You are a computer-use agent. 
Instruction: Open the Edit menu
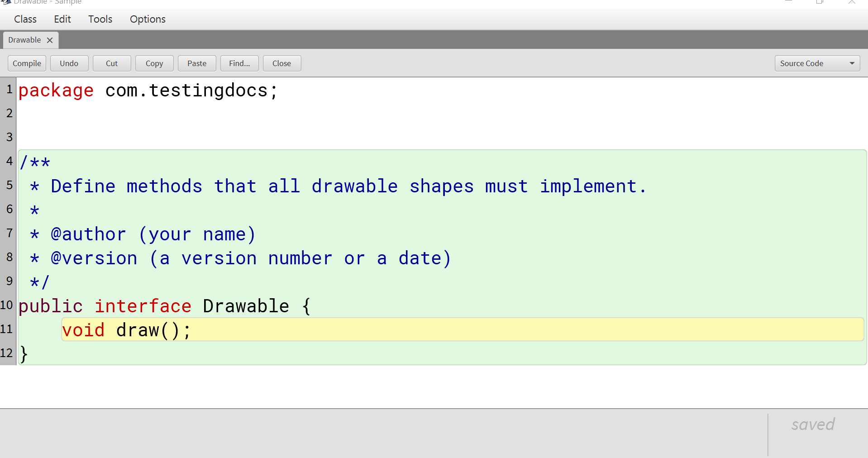62,19
